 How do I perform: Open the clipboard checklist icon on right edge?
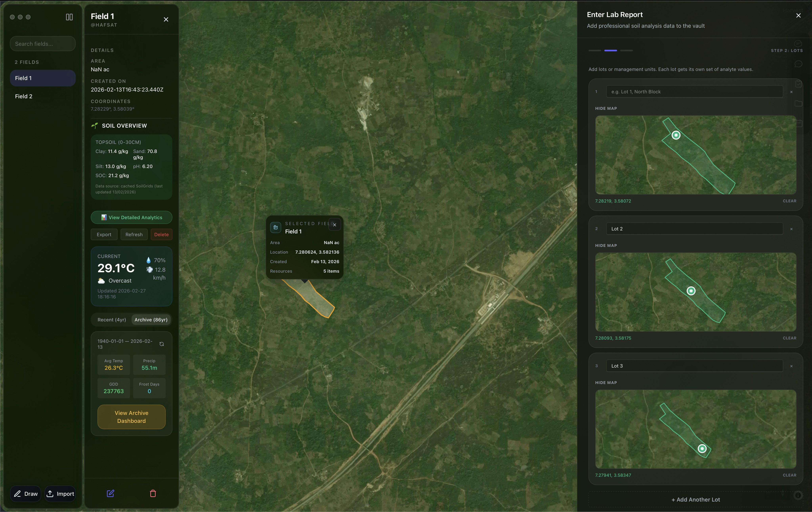tap(799, 84)
